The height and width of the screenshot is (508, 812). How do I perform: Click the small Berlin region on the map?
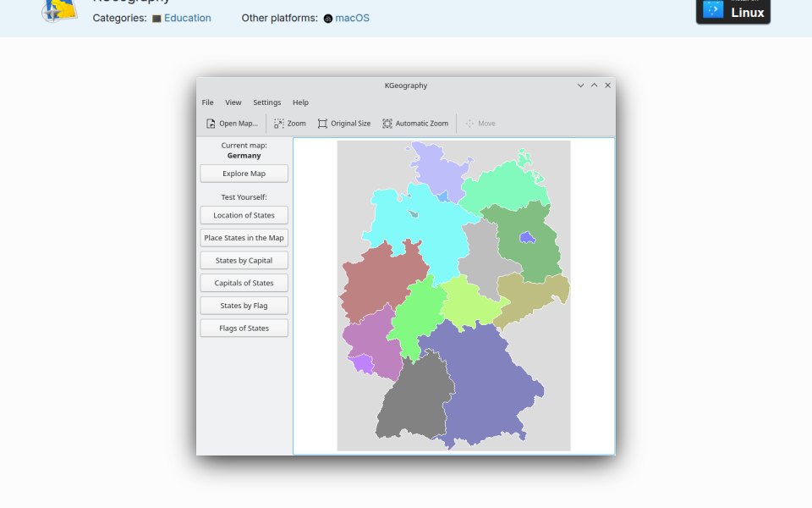pyautogui.click(x=527, y=237)
